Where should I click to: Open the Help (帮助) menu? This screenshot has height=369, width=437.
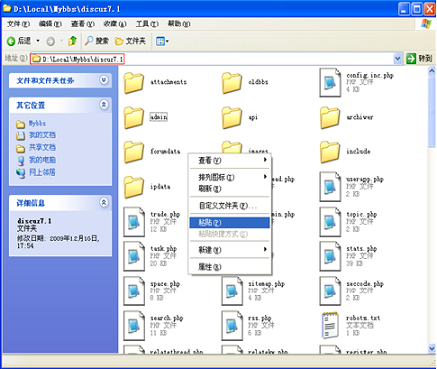click(179, 24)
